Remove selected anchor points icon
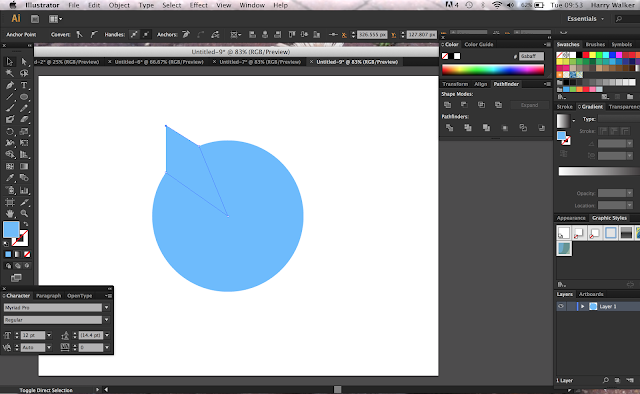 pos(186,35)
